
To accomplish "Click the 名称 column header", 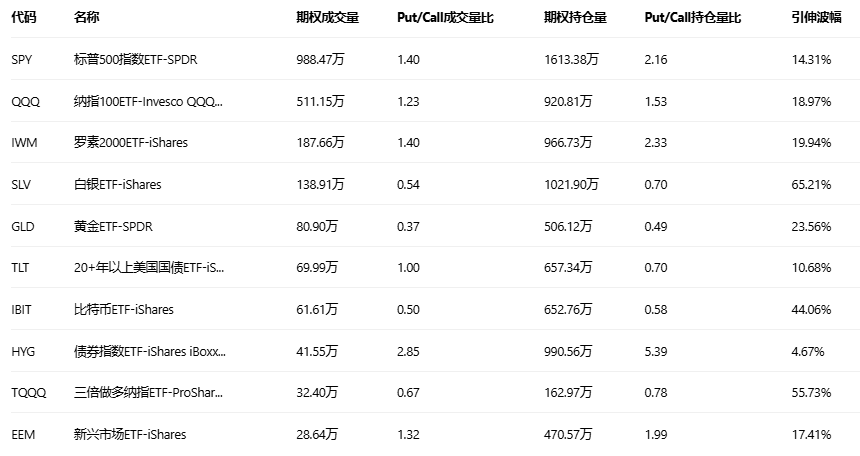I will (x=87, y=18).
